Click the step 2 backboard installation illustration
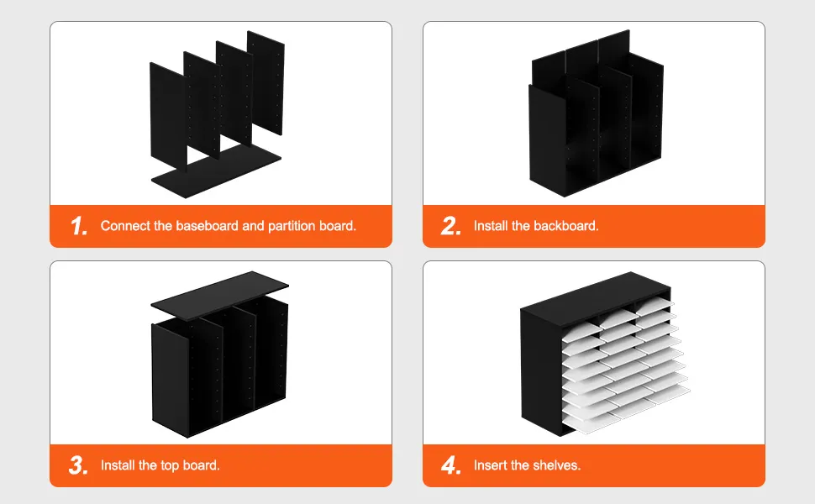 [x=597, y=113]
